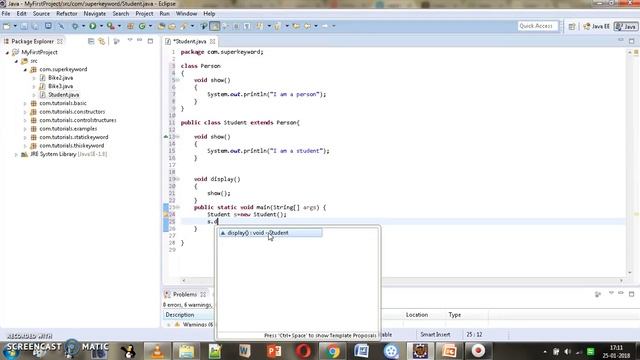Click the Open Perspective icon
The width and height of the screenshot is (640, 360).
pos(571,26)
